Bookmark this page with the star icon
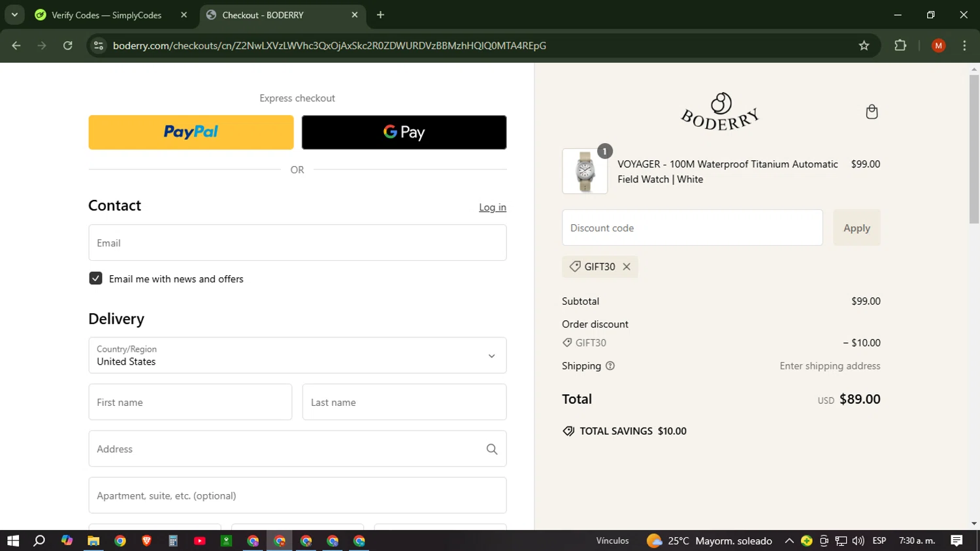The width and height of the screenshot is (980, 551). (x=864, y=46)
